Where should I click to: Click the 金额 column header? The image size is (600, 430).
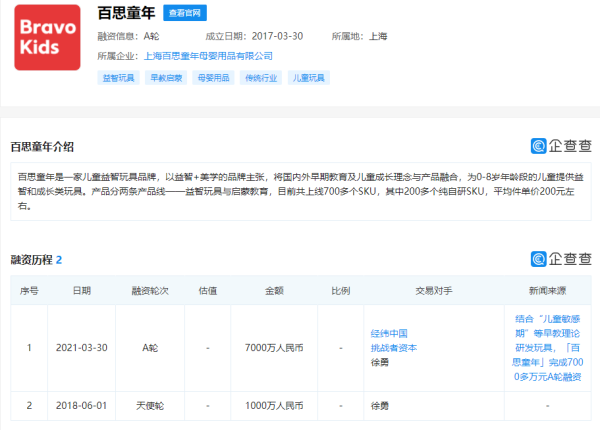274,291
